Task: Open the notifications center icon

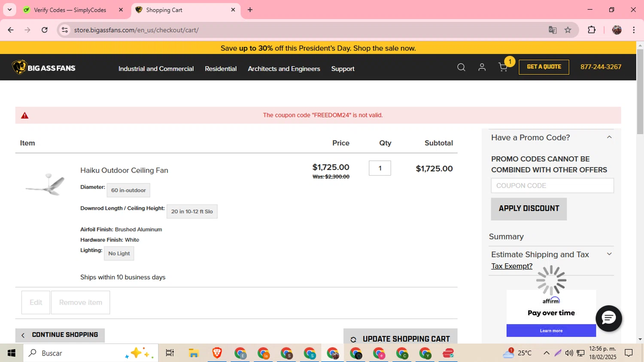Action: [x=629, y=353]
